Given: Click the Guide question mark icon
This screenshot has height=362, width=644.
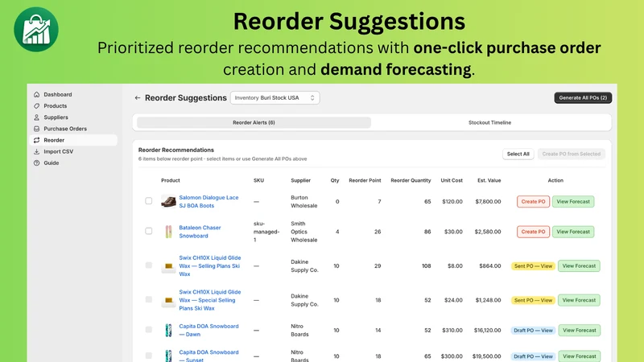Looking at the screenshot, I should coord(36,163).
